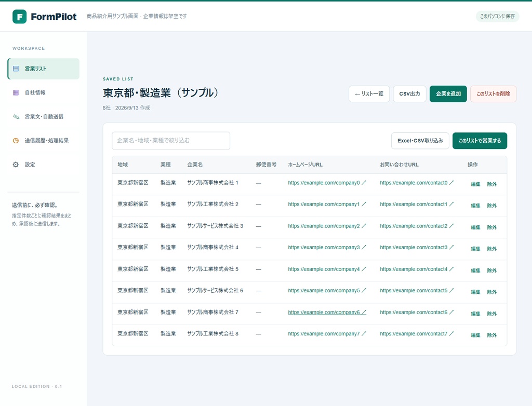
Task: Select company name サンプルサービス株式会社 3
Action: pos(215,226)
